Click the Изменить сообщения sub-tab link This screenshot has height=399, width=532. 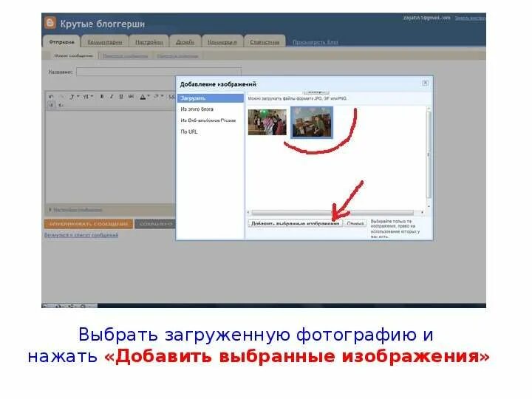coord(125,55)
